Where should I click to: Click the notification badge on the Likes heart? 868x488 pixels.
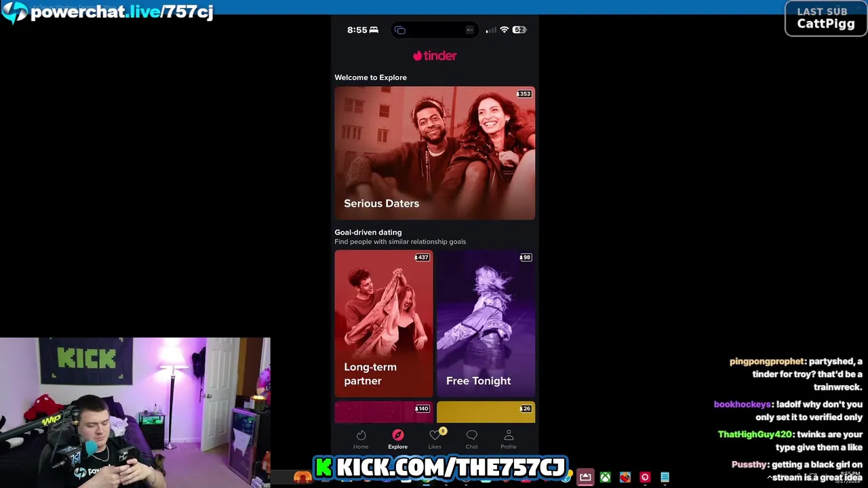click(x=442, y=431)
